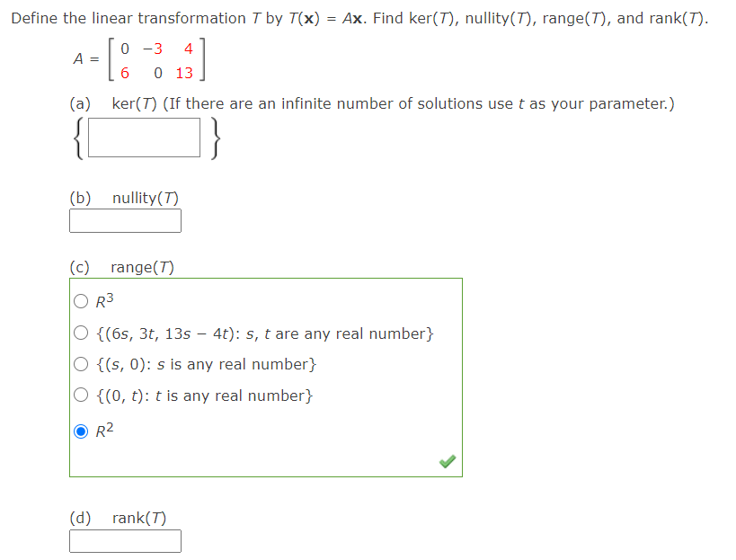736x560 pixels.
Task: Click the part (c) range(T) heading
Action: [120, 267]
